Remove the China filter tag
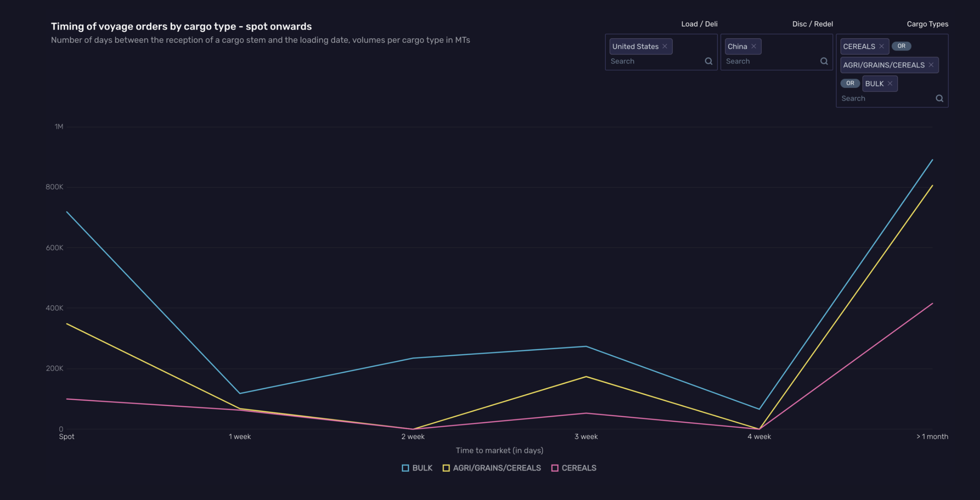This screenshot has width=980, height=500. (x=754, y=46)
